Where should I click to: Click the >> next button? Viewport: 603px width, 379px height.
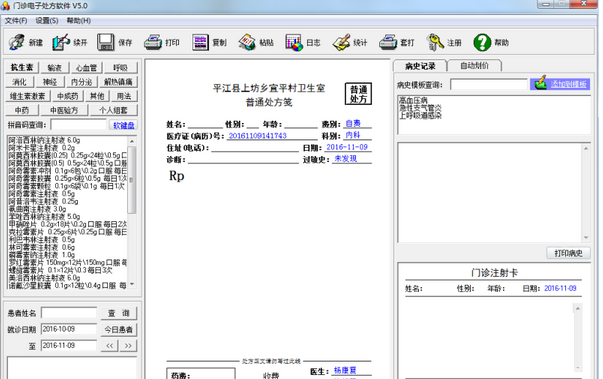(128, 346)
